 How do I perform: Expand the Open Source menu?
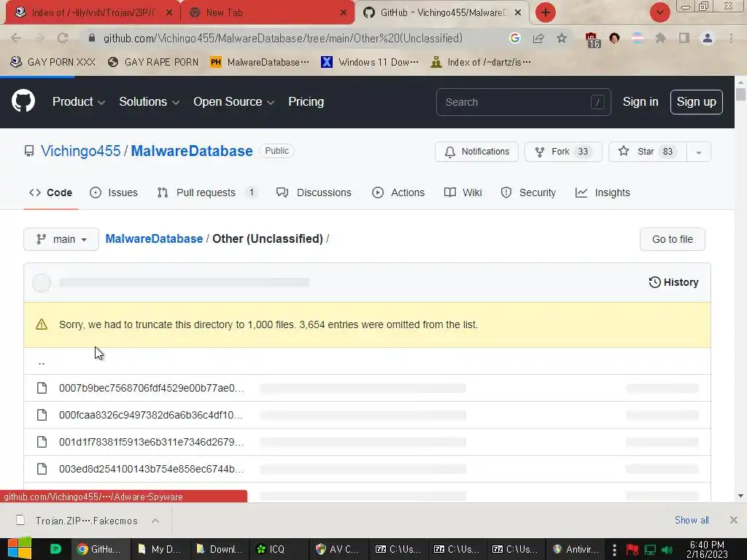233,102
